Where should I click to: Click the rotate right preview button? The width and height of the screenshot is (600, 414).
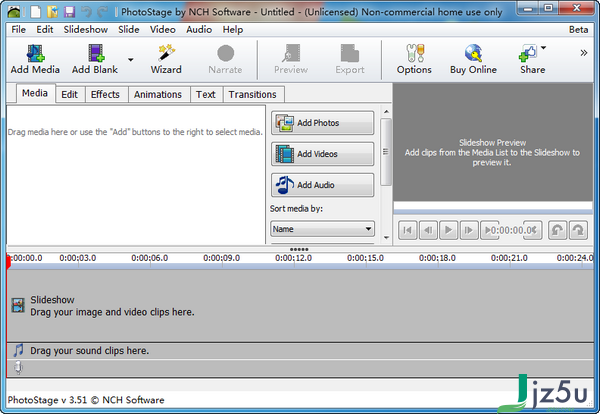(x=578, y=230)
